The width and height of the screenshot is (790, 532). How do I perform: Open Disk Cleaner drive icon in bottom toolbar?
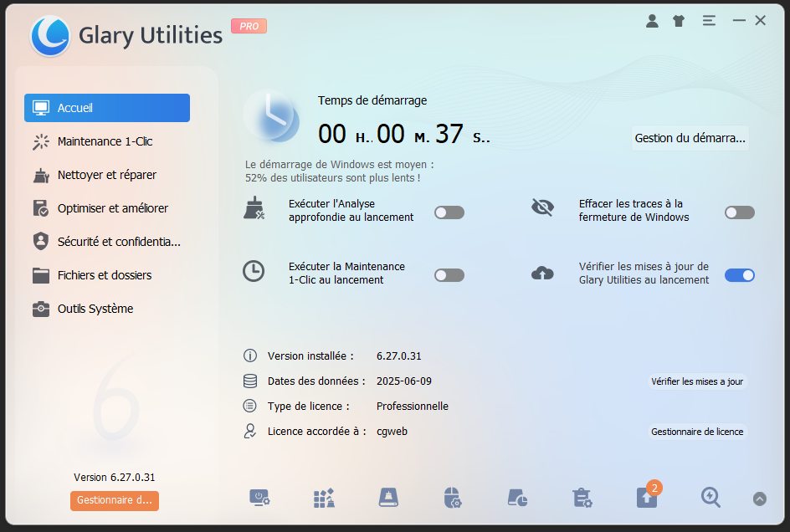388,498
